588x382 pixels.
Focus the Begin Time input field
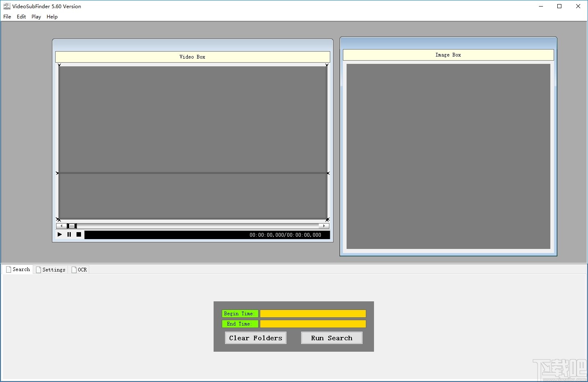[313, 314]
